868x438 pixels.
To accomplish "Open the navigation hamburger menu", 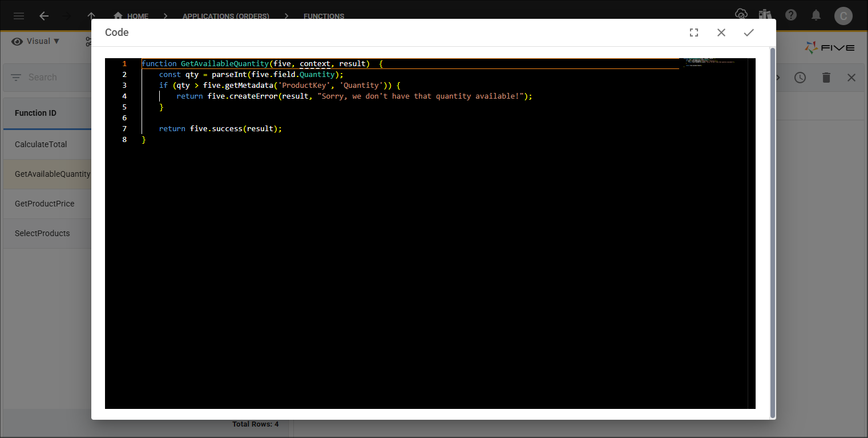I will click(x=18, y=15).
